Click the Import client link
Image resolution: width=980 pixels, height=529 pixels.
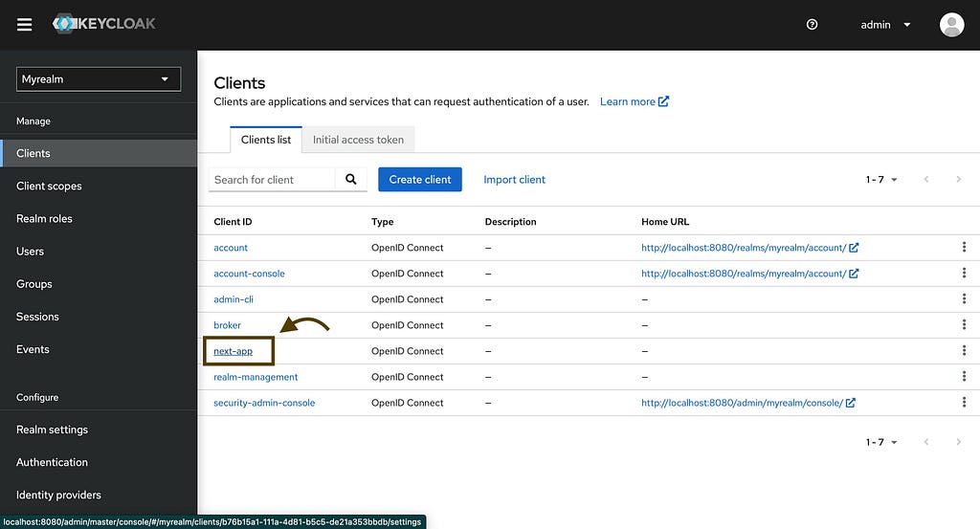point(514,179)
